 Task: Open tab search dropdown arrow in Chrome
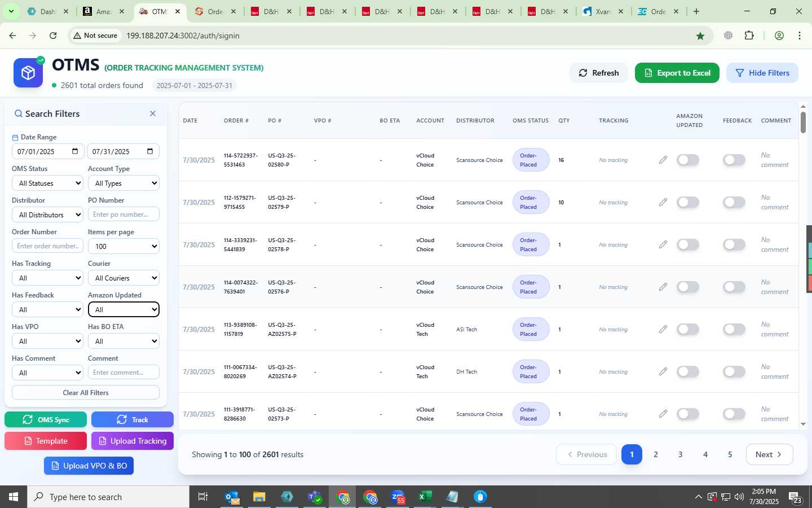[11, 11]
